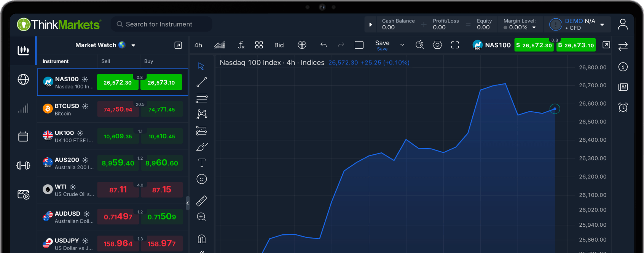The image size is (644, 253).
Task: Expand the account balance play arrow
Action: [x=371, y=25]
